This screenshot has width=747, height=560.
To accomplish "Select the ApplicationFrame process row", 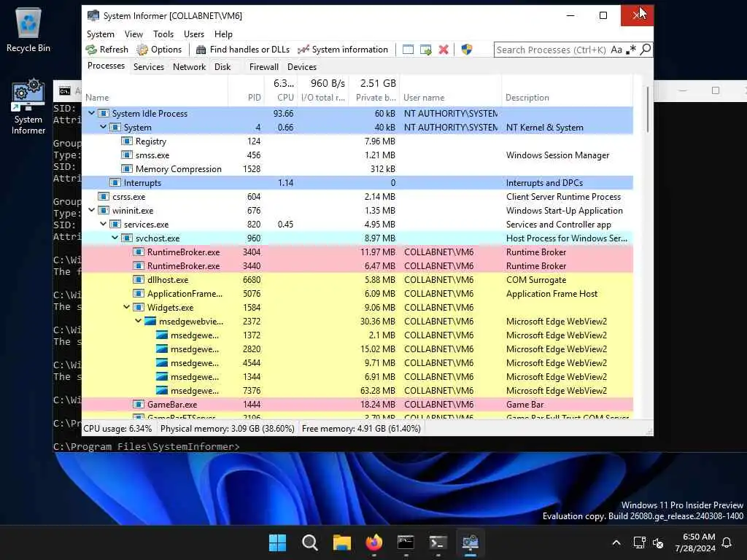I will pos(357,293).
